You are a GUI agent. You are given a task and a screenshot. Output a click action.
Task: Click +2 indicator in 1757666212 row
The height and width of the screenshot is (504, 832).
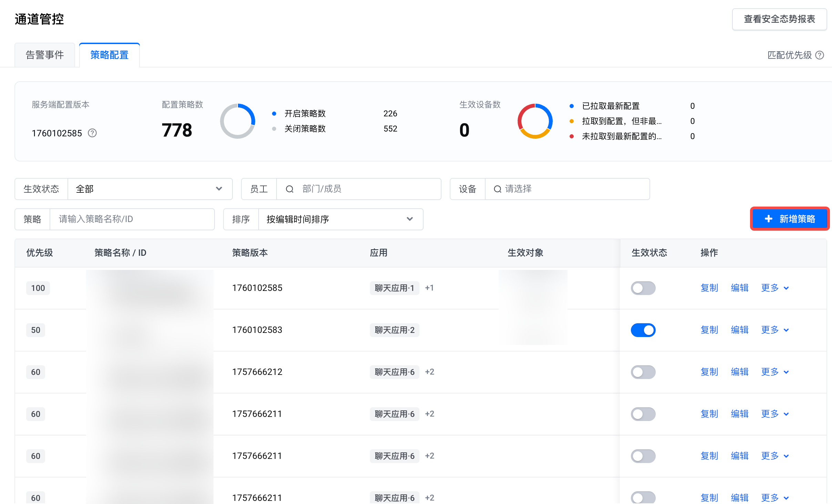point(429,372)
